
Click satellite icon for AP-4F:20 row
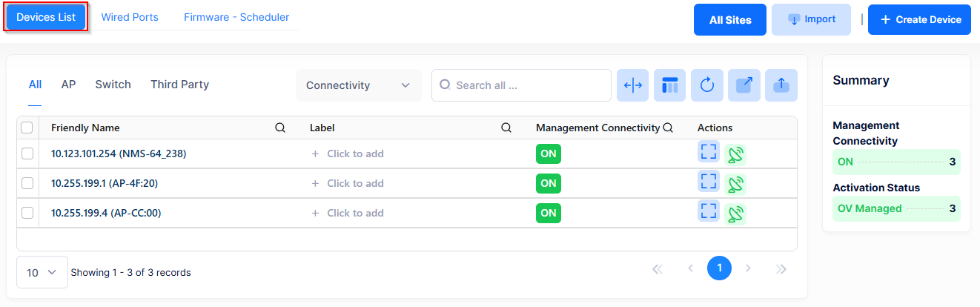coord(735,184)
